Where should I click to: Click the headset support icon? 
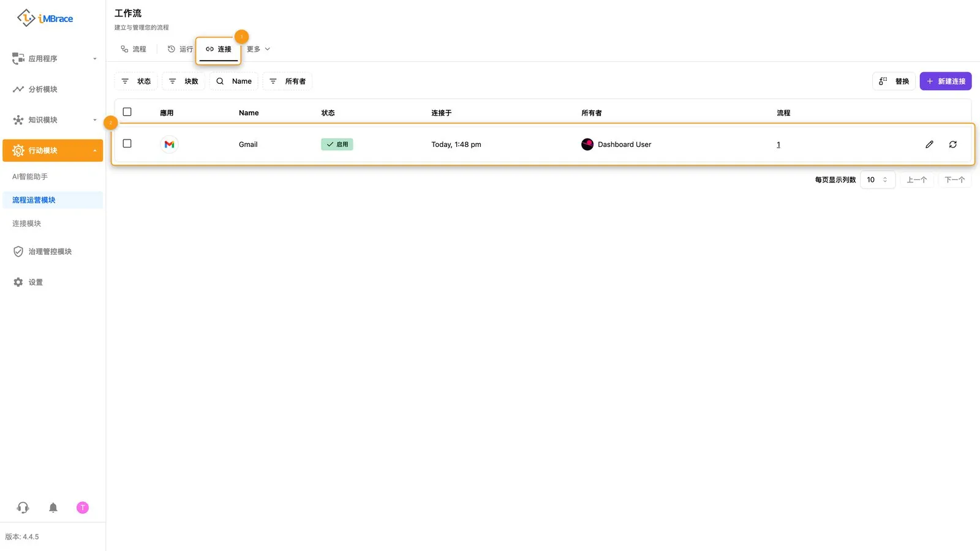pyautogui.click(x=23, y=508)
